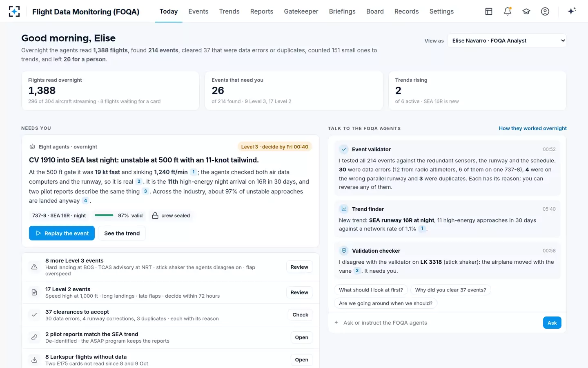588x368 pixels.
Task: Select 'Are we going around when we should?' suggestion
Action: pyautogui.click(x=385, y=303)
